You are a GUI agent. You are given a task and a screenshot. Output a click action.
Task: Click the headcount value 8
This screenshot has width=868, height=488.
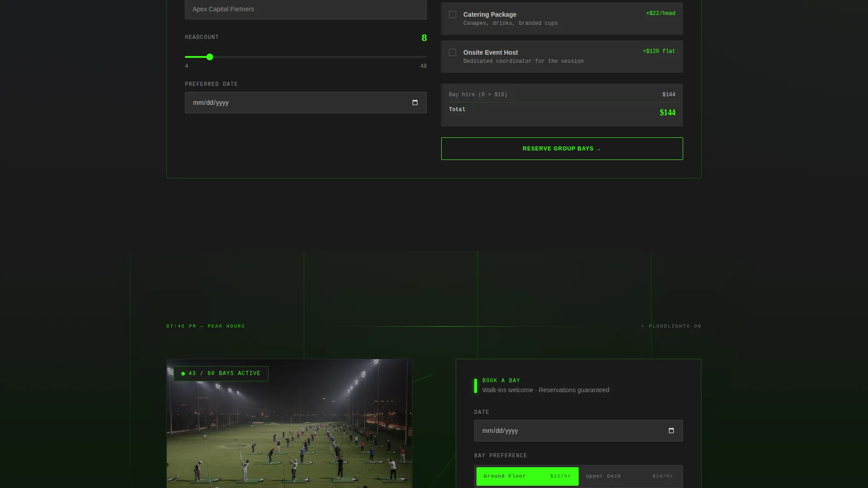(424, 38)
